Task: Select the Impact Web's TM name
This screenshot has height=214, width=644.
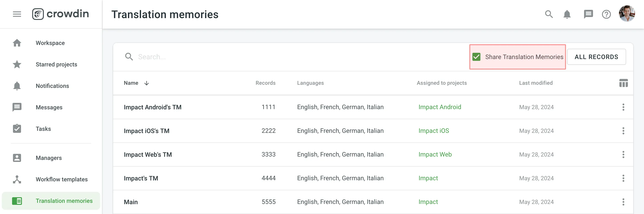Action: click(x=148, y=155)
